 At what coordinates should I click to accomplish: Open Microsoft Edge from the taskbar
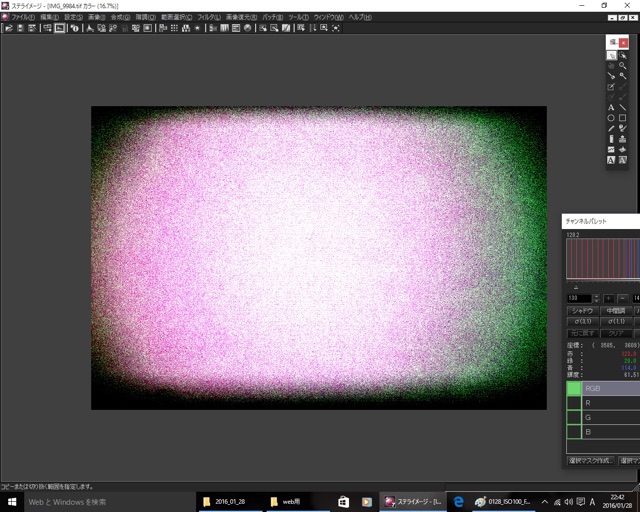point(459,501)
